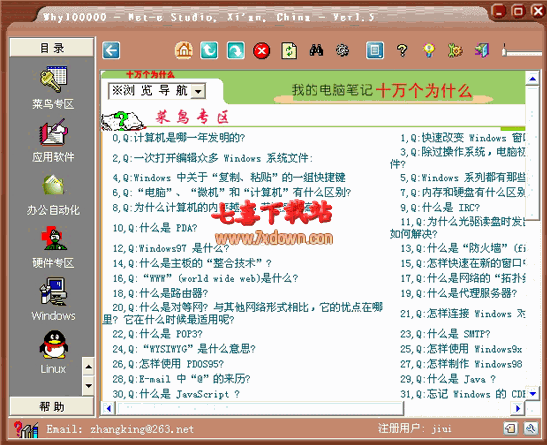Open question 23 什么是 SMTP
The width and height of the screenshot is (547, 445).
(445, 334)
